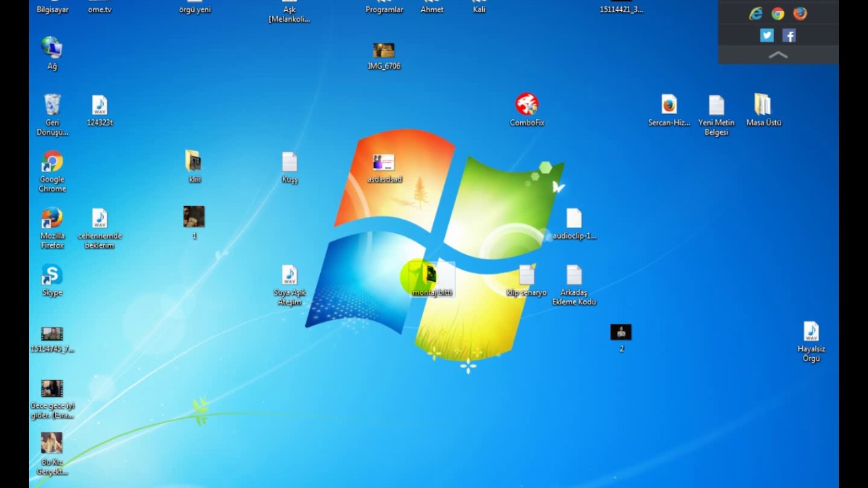Select the 124323t WAV file
868x488 pixels.
click(100, 105)
